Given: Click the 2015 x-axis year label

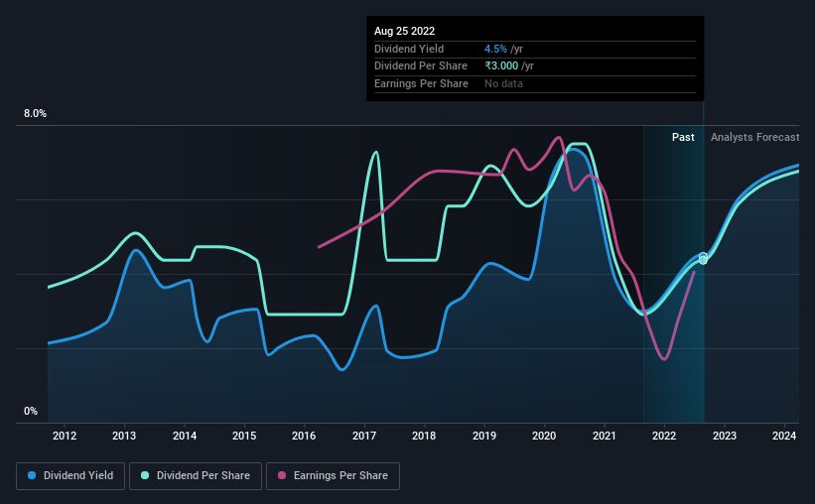Looking at the screenshot, I should [x=244, y=436].
